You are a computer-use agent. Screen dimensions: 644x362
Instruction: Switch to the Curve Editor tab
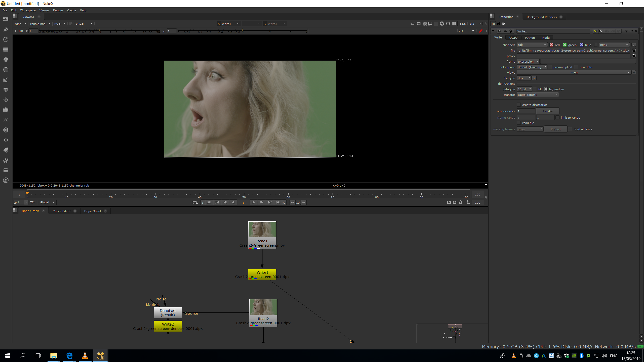click(61, 211)
